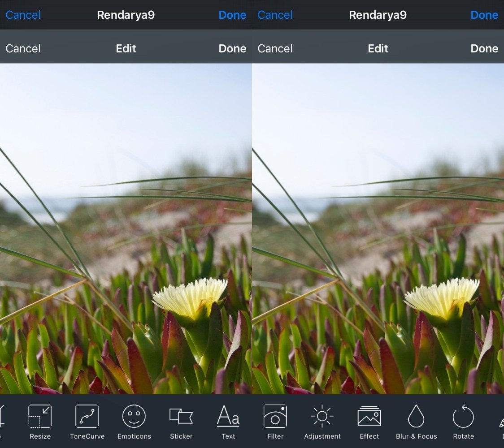Viewport: 504px width, 448px height.
Task: Select the Rotate tool
Action: (x=463, y=422)
